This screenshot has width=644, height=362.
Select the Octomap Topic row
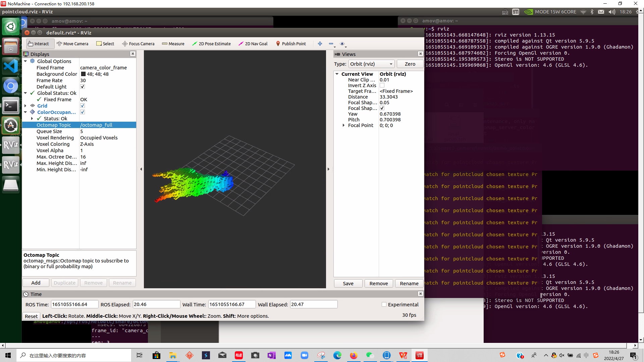pos(54,125)
